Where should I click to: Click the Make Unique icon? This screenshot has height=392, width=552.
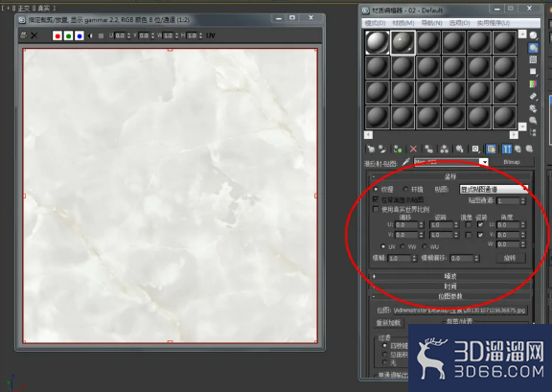coord(445,149)
